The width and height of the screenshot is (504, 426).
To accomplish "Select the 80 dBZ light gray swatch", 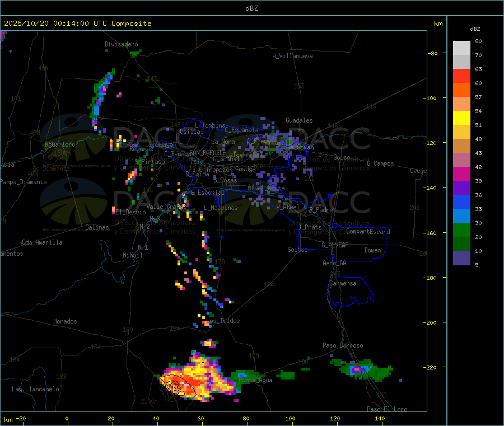I will point(461,48).
